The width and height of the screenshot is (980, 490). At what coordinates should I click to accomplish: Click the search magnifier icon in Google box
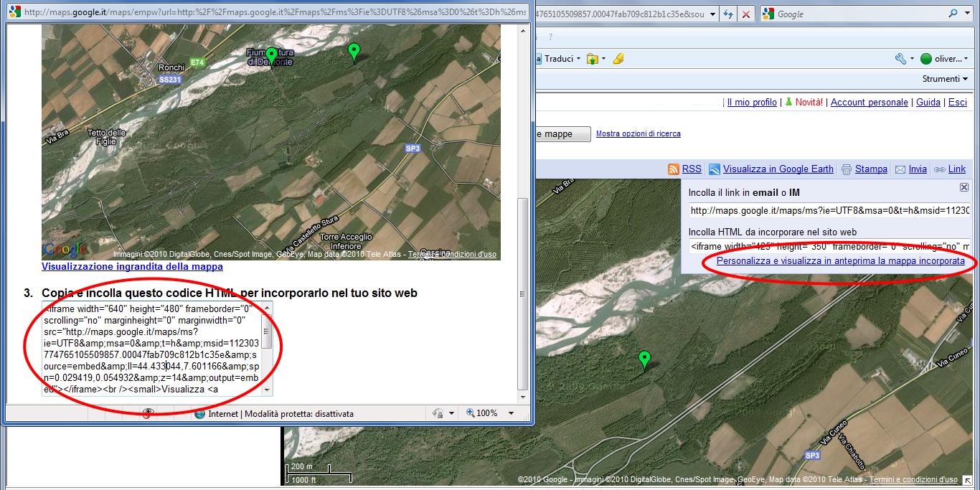953,14
